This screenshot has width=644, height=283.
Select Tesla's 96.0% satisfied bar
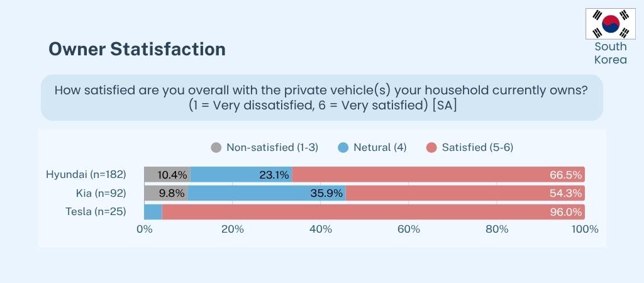click(x=373, y=212)
